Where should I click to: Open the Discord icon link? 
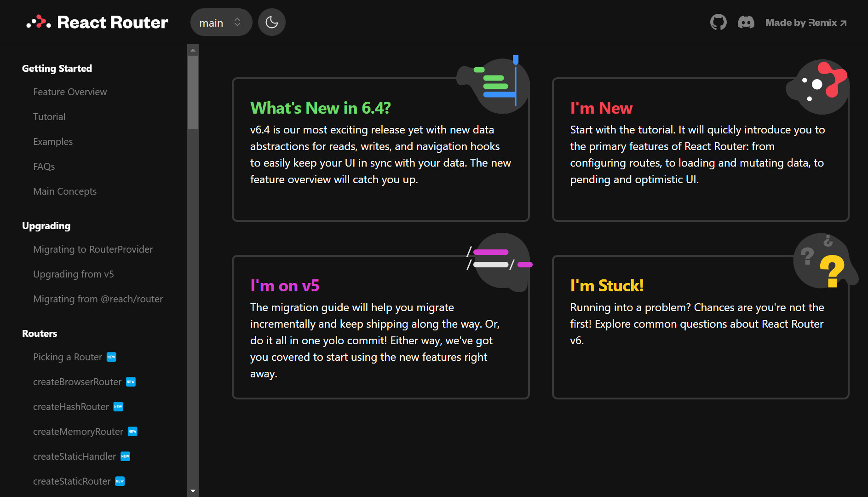[746, 22]
